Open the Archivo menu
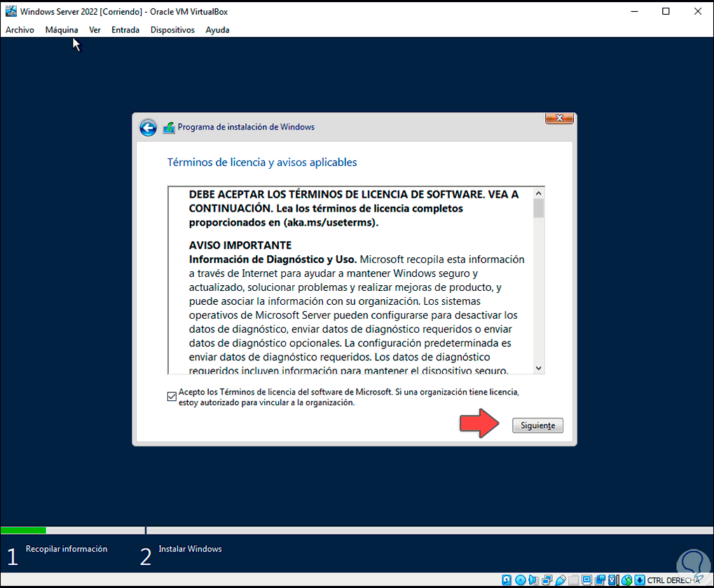Image resolution: width=714 pixels, height=588 pixels. click(x=20, y=30)
